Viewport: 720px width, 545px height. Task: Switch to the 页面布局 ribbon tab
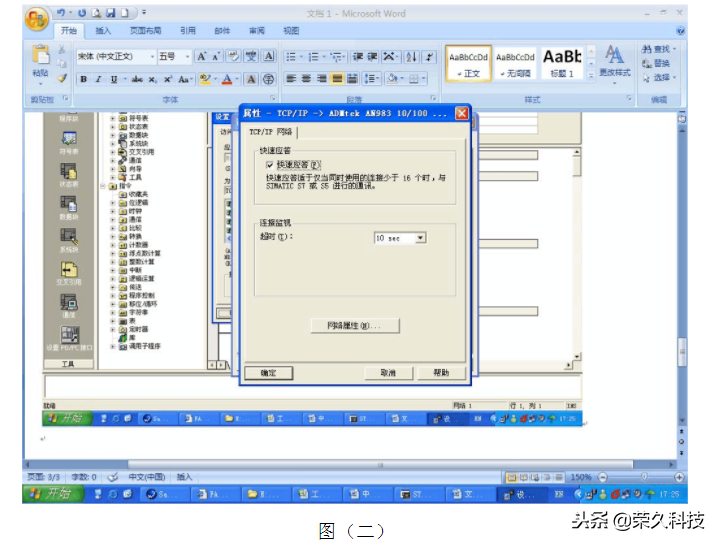point(146,31)
